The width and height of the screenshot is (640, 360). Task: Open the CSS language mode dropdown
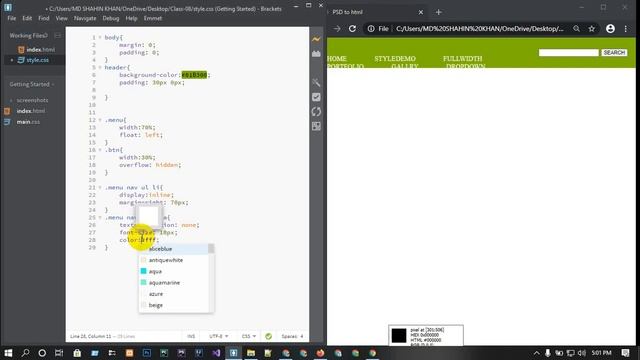249,336
